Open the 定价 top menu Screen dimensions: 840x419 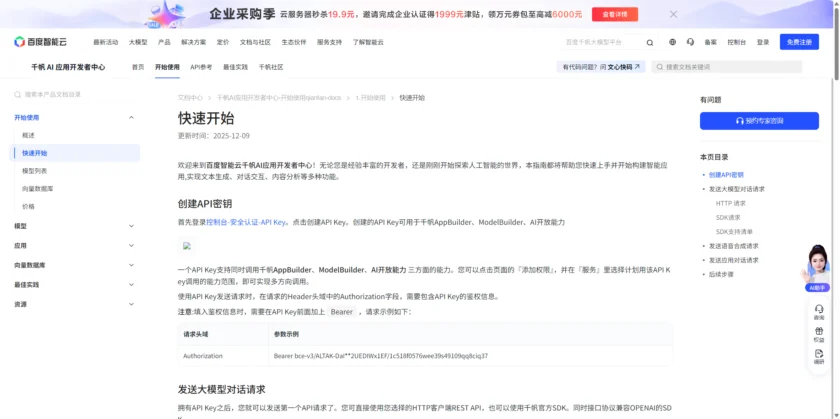223,42
